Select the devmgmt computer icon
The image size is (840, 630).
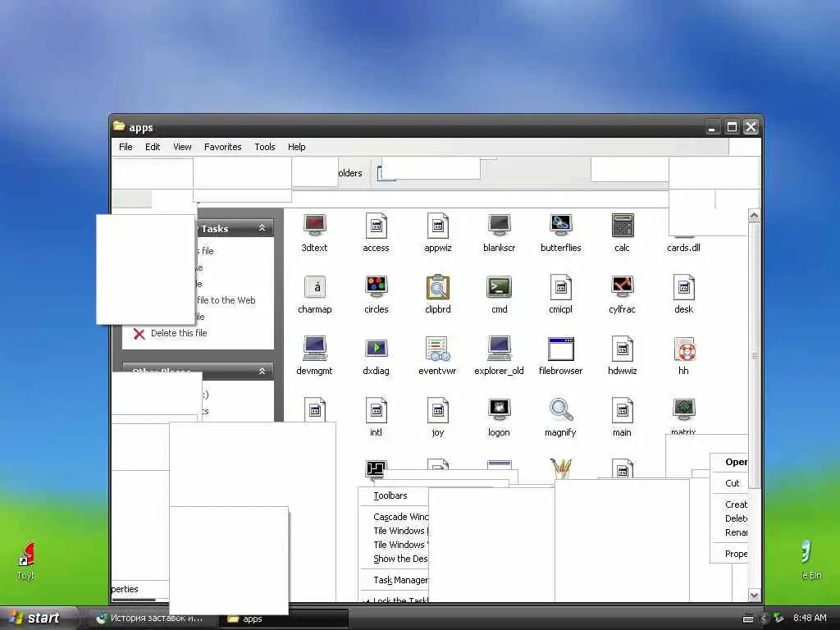(315, 348)
